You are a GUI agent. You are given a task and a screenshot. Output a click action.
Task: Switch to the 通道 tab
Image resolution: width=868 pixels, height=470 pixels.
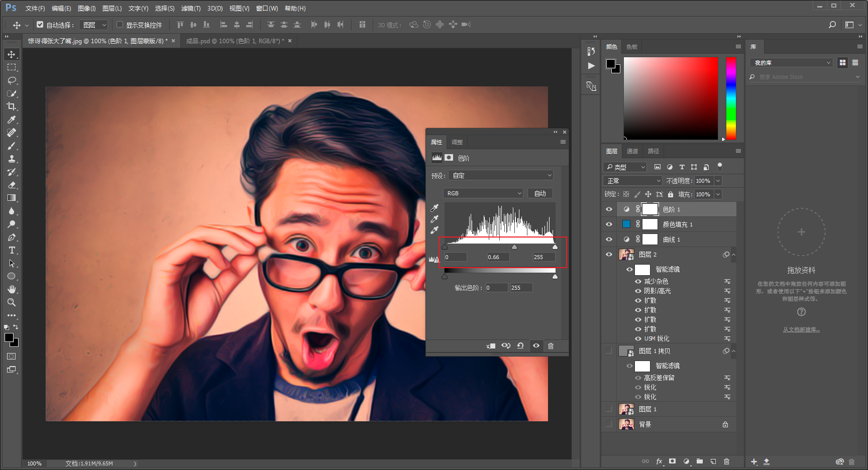click(632, 151)
